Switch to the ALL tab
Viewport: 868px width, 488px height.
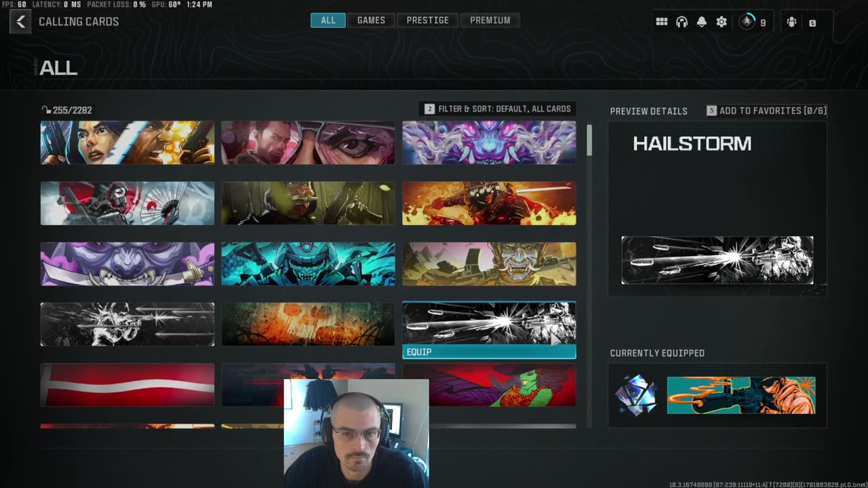click(328, 20)
